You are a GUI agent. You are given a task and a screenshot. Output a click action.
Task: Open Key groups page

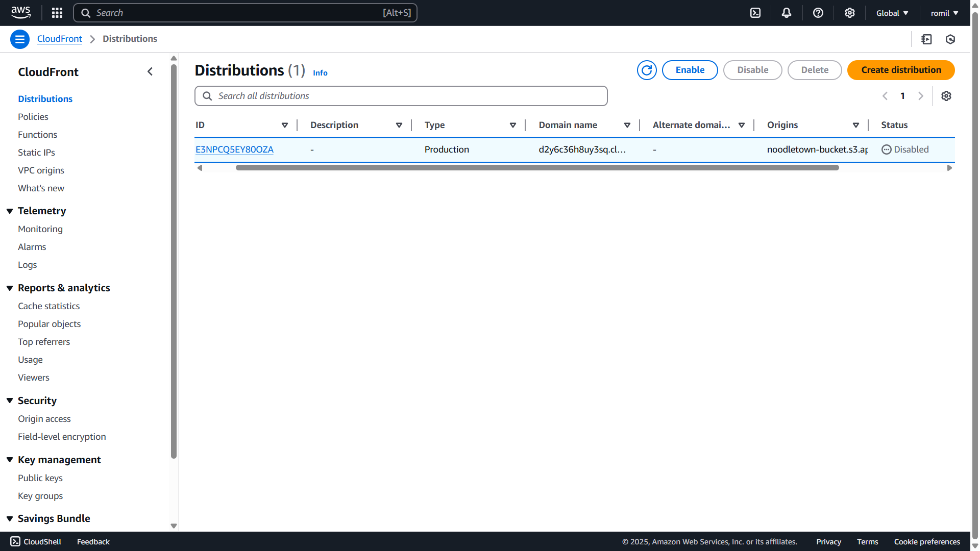pos(40,495)
